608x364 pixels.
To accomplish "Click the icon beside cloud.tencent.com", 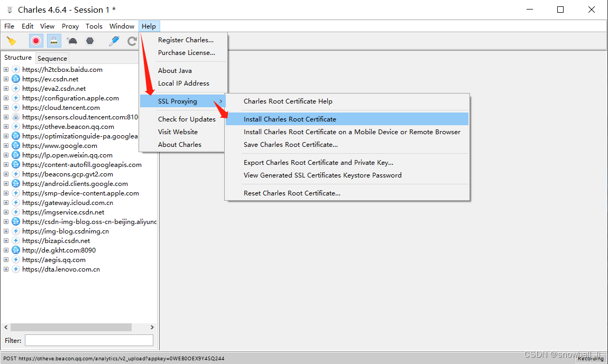I will point(16,108).
